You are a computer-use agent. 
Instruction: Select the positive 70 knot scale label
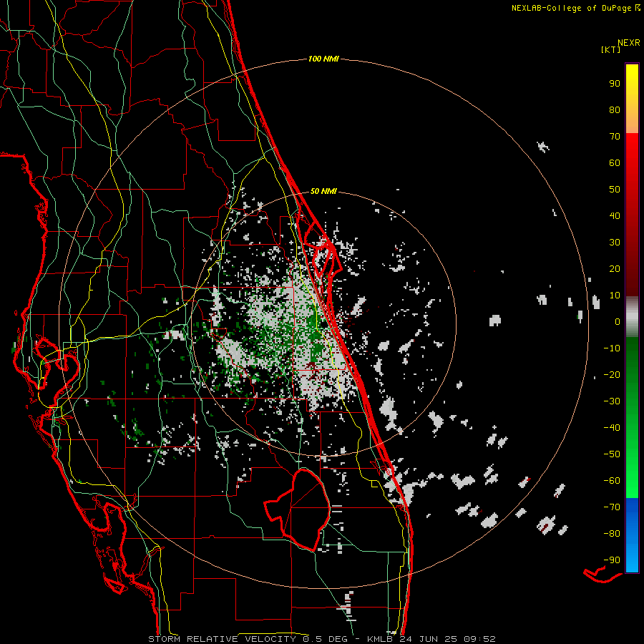[x=615, y=137]
